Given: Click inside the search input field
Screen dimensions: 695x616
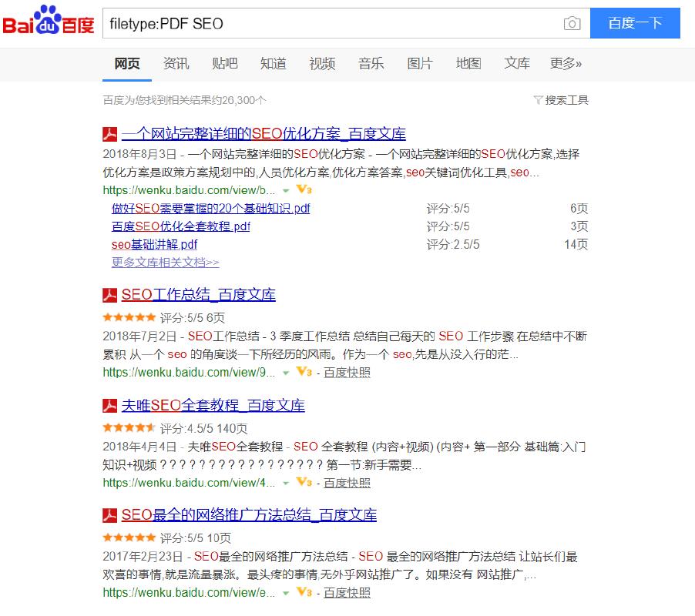Looking at the screenshot, I should pos(308,23).
